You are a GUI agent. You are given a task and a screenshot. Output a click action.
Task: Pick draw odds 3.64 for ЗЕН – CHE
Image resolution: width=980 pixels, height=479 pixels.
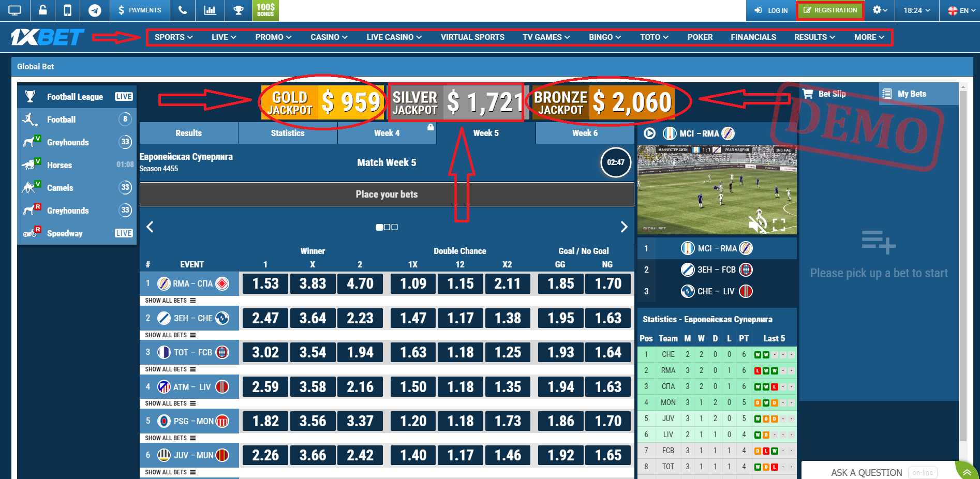pyautogui.click(x=313, y=318)
